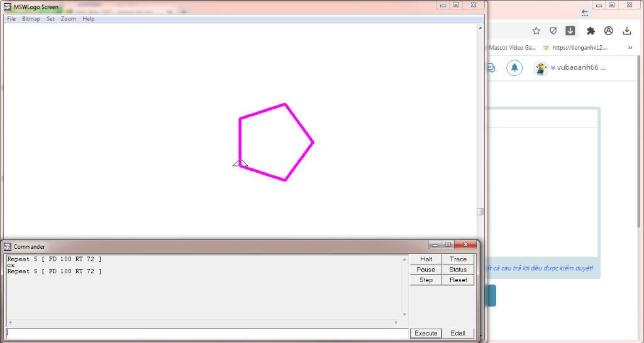Click the vubaoanh66 avatar image
This screenshot has height=343, width=644.
click(x=541, y=68)
